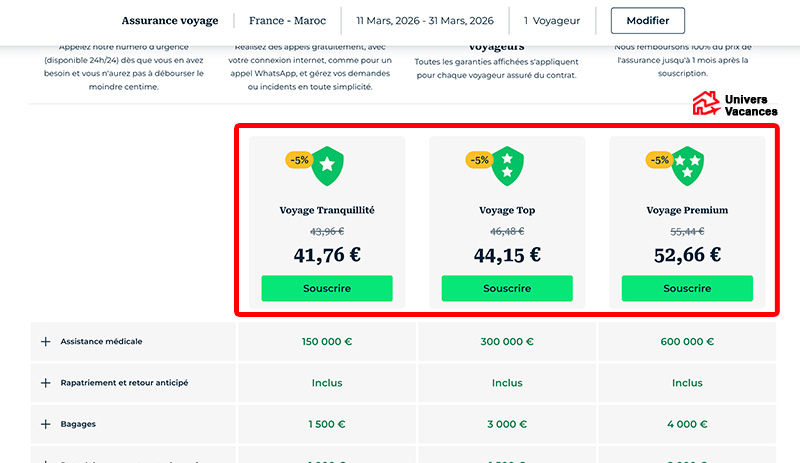800x463 pixels.
Task: Expand Rapatriement et retour anticipé details
Action: click(x=45, y=383)
